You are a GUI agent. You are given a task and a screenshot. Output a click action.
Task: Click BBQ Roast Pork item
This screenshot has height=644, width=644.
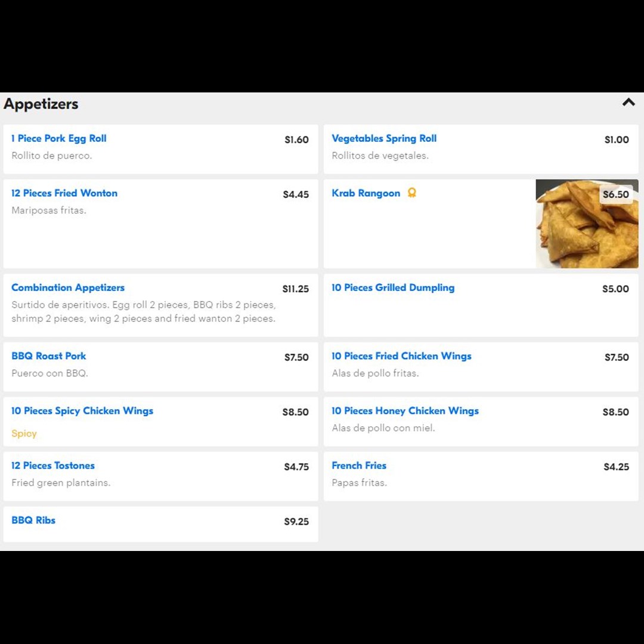tap(160, 367)
